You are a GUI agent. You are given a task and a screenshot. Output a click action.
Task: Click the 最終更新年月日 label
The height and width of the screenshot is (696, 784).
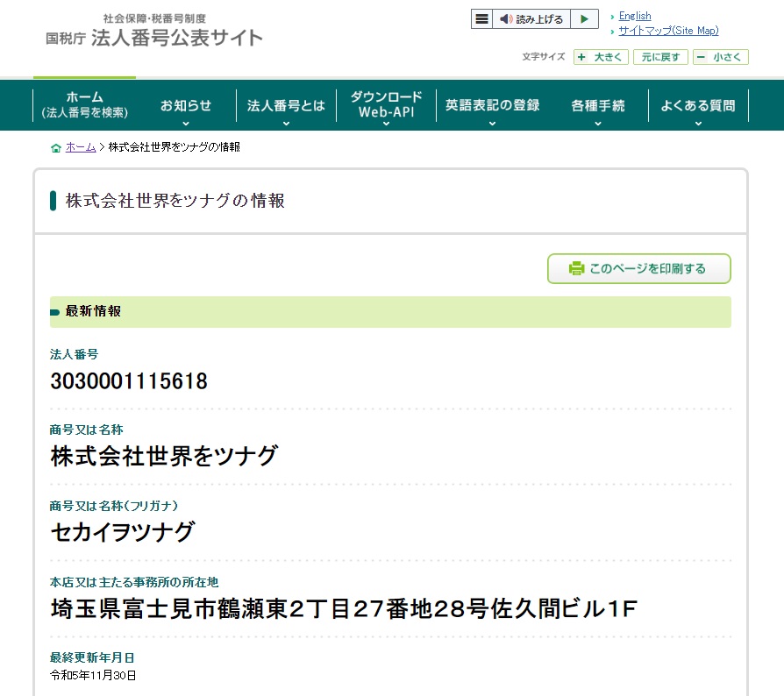pyautogui.click(x=92, y=657)
